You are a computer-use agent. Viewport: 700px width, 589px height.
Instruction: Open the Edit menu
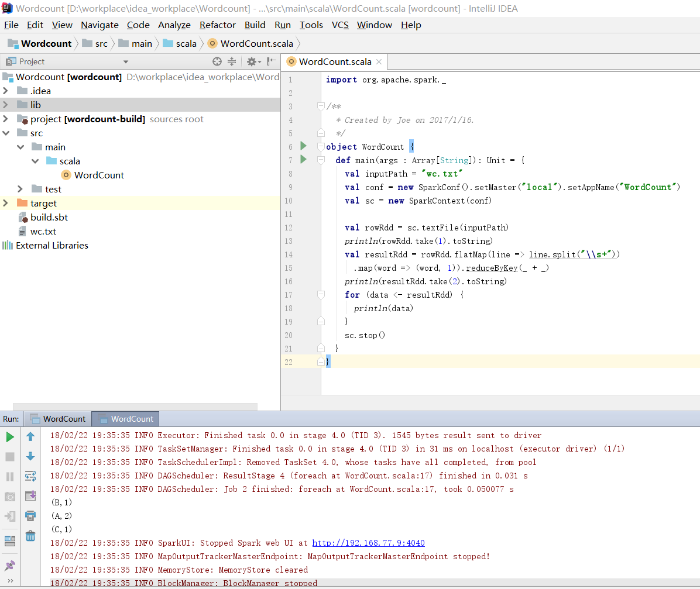click(x=35, y=25)
